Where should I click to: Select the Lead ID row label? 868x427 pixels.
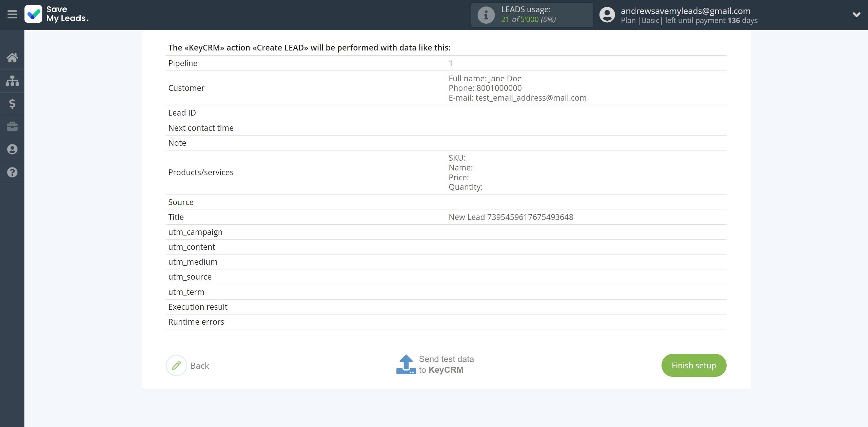click(x=182, y=113)
